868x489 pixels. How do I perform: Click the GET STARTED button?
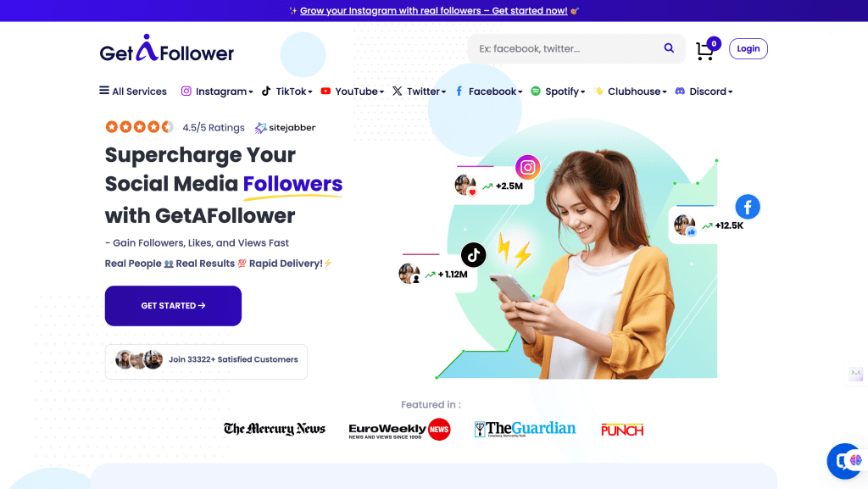tap(173, 306)
